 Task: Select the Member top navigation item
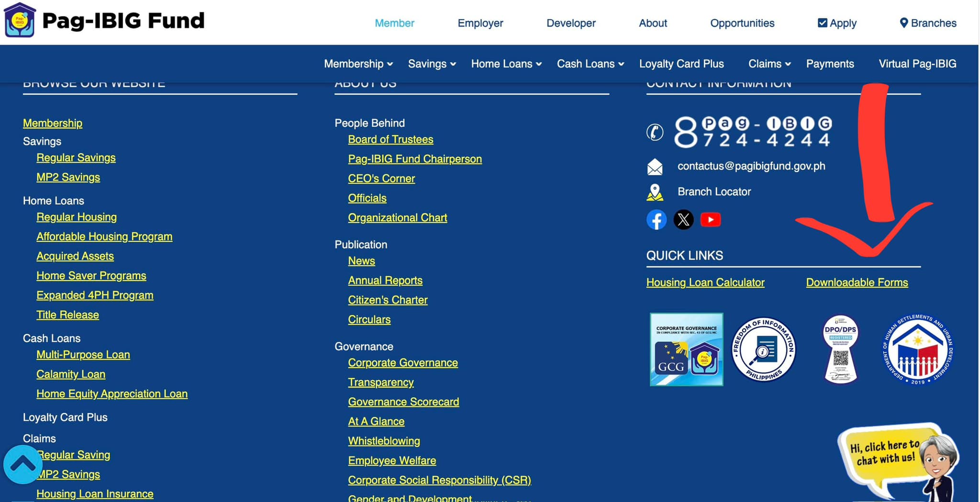[394, 23]
